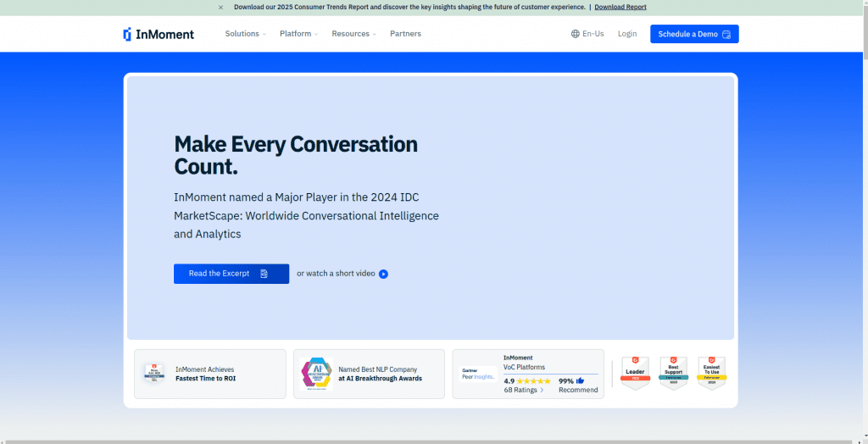Expand the Platform dropdown menu
This screenshot has width=868, height=444.
(x=298, y=34)
